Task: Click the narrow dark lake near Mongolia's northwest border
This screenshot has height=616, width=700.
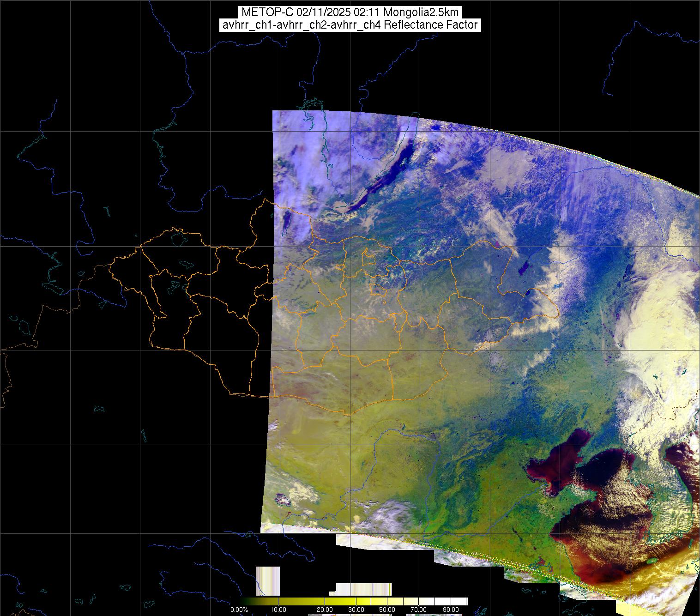Action: [286, 222]
